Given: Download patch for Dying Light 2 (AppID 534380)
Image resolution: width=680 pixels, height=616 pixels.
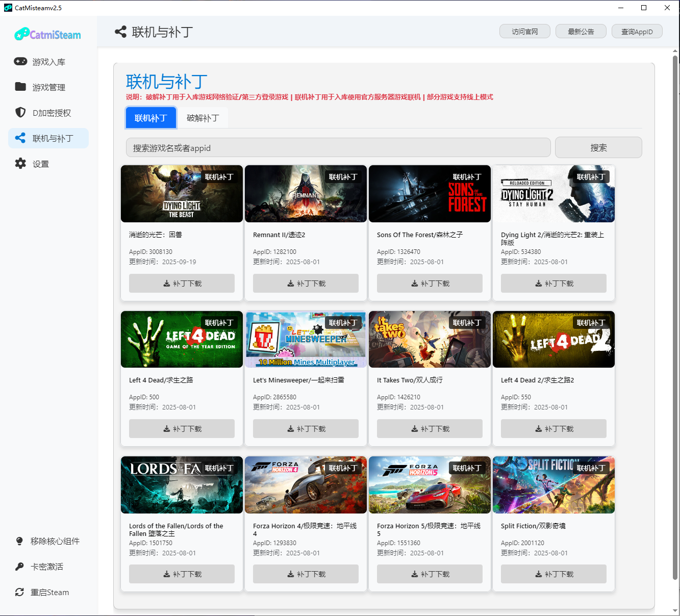Looking at the screenshot, I should tap(553, 283).
